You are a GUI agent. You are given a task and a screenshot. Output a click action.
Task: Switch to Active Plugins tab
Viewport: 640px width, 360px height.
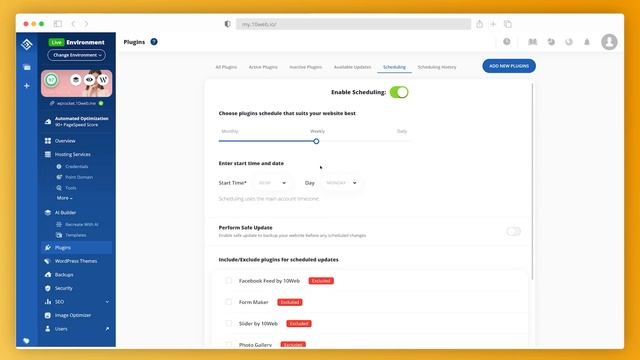click(x=263, y=67)
